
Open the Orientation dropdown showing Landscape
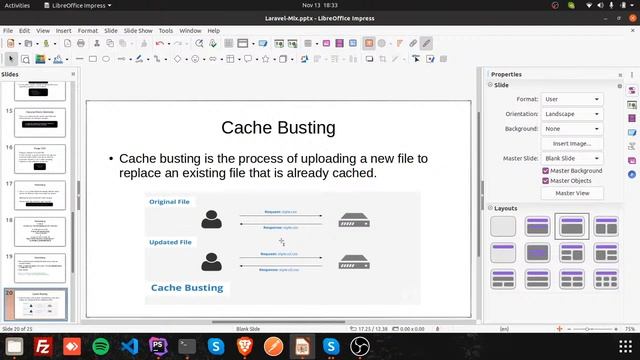click(572, 114)
